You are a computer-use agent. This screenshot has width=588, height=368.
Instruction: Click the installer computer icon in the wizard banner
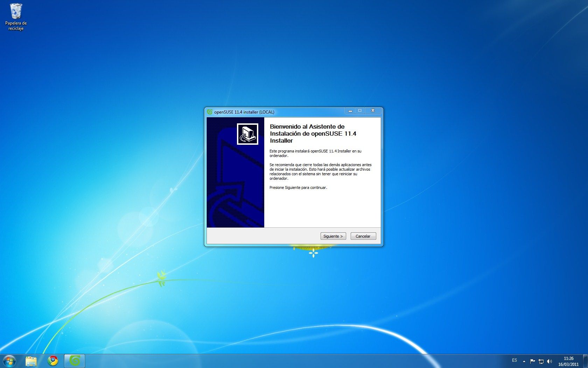(247, 134)
